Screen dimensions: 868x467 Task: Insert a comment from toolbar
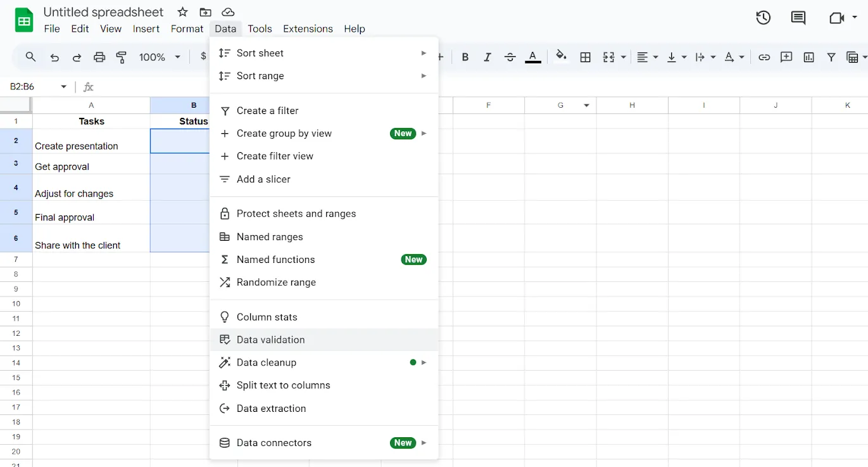[x=786, y=57]
